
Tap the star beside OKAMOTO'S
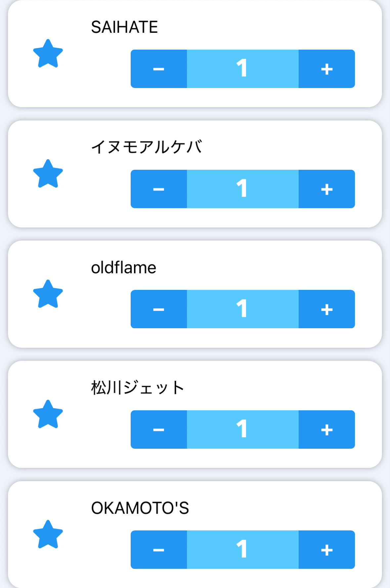(48, 534)
